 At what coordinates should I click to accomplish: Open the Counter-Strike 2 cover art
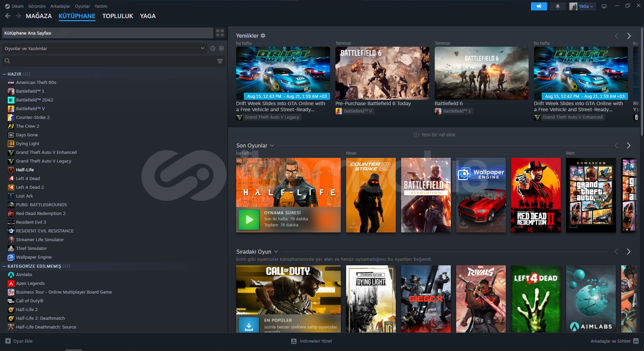click(x=371, y=195)
